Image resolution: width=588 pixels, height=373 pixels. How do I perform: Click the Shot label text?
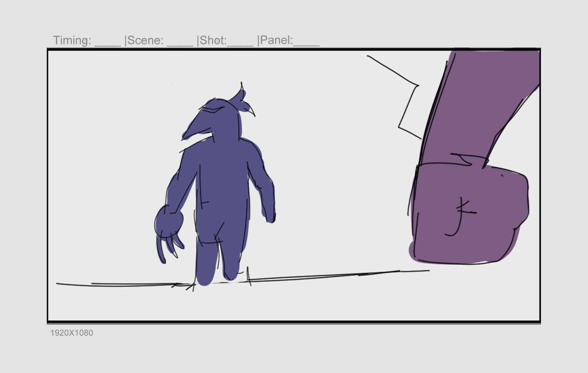pos(213,40)
